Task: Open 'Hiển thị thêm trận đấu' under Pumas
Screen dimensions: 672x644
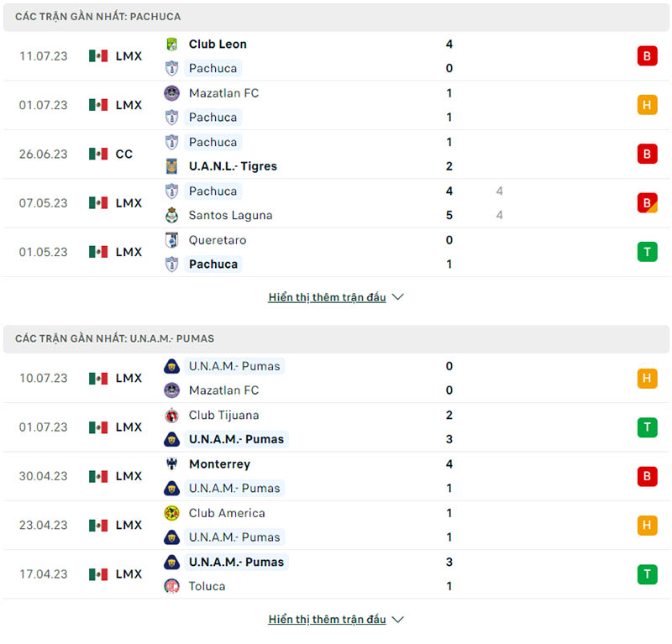Action: (x=327, y=620)
